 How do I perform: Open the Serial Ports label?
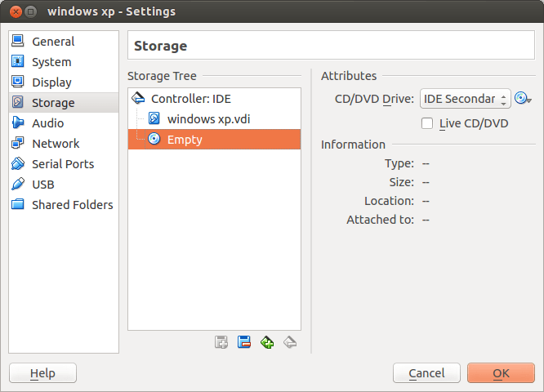pos(63,164)
